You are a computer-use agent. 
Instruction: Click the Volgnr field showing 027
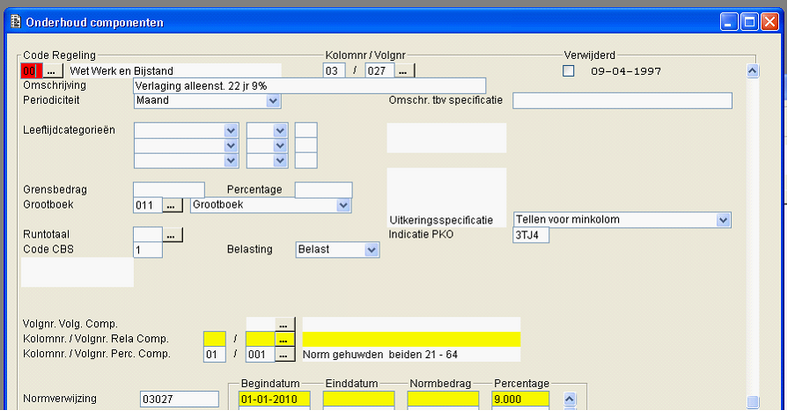click(x=379, y=71)
